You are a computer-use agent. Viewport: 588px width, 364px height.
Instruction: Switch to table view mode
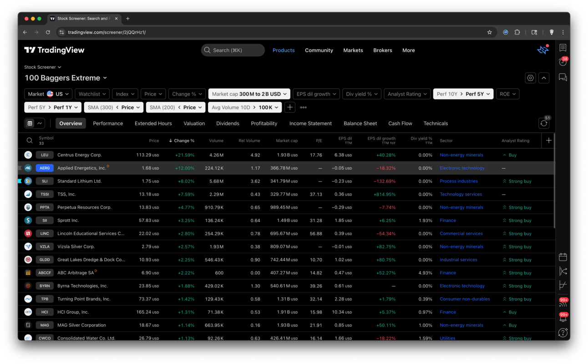pyautogui.click(x=30, y=123)
